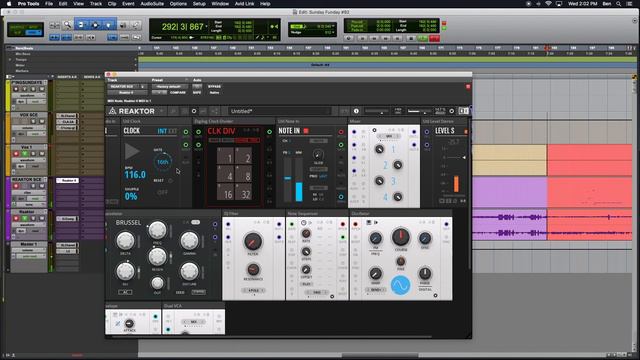Screen dimensions: 640x360
Task: Select the Selector tool in Pro Tools toolbar
Action: [x=95, y=25]
